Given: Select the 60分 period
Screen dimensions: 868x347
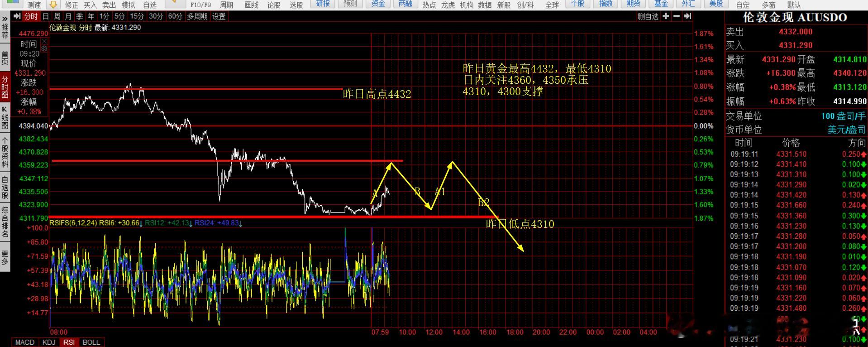Looking at the screenshot, I should [175, 16].
